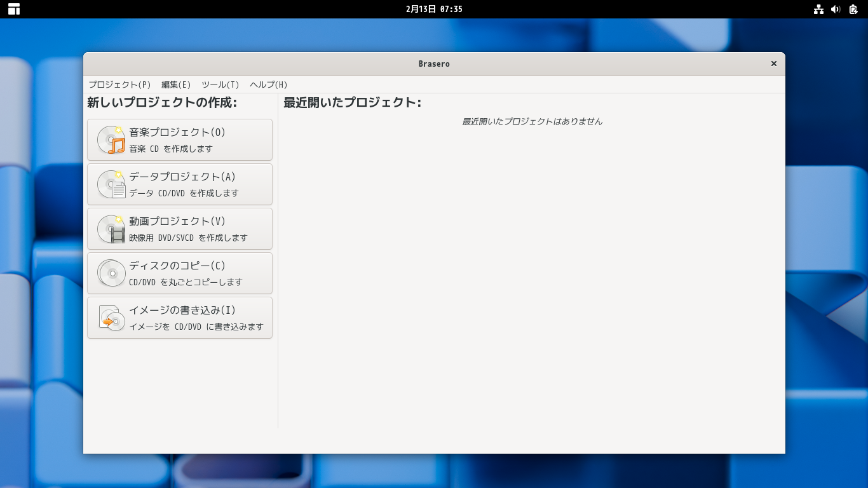Screen dimensions: 868x488
Task: Close the Brasero window
Action: [x=774, y=64]
